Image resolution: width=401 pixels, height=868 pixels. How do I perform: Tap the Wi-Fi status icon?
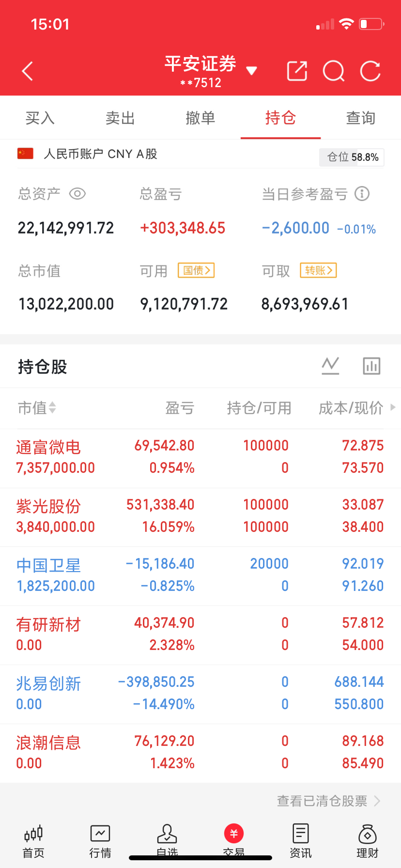(x=346, y=24)
